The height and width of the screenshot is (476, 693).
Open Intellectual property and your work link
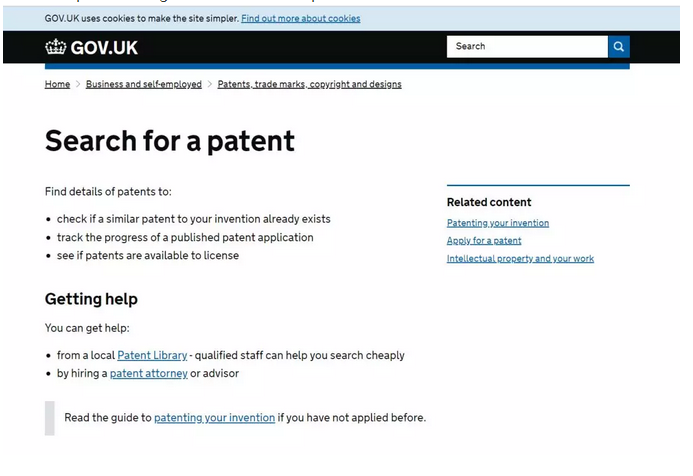pyautogui.click(x=520, y=259)
